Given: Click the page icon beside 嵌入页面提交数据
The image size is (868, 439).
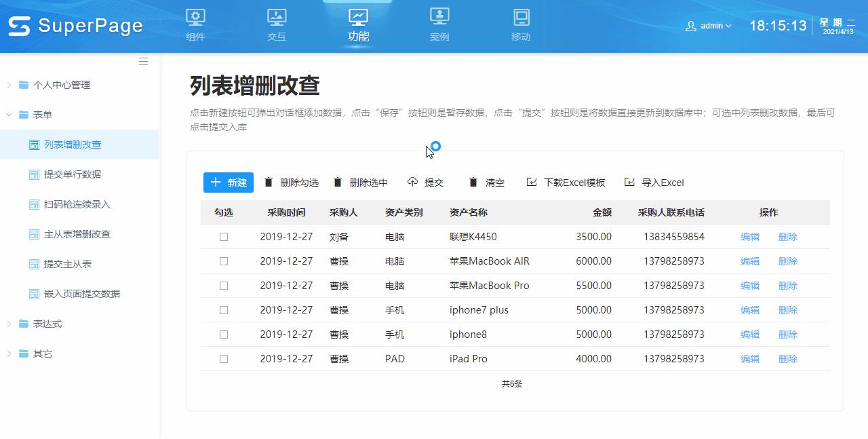Looking at the screenshot, I should point(34,294).
